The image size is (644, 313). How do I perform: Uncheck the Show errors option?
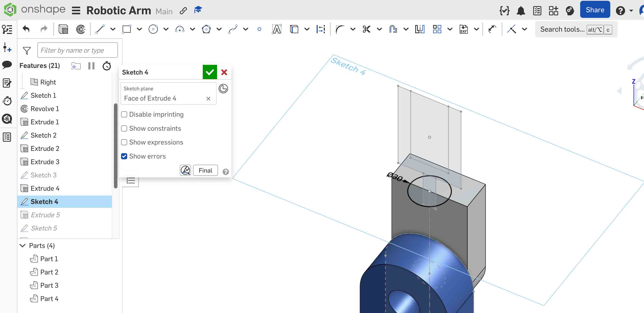click(x=124, y=156)
